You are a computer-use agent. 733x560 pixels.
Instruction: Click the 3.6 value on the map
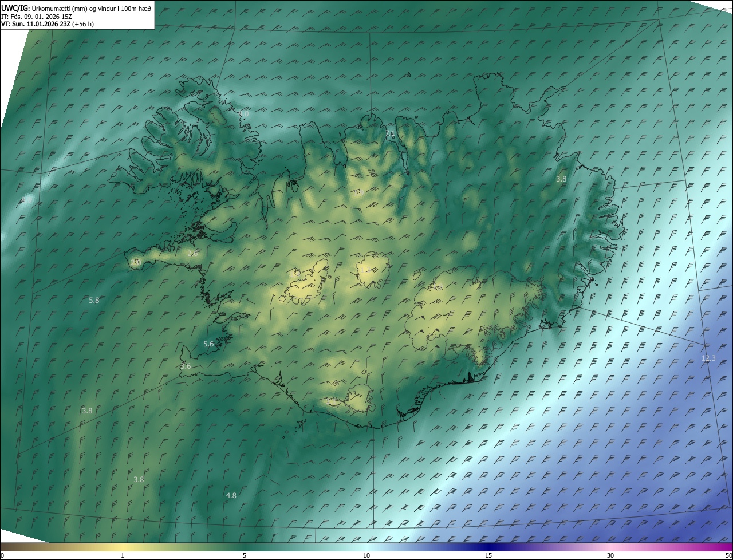tap(186, 366)
